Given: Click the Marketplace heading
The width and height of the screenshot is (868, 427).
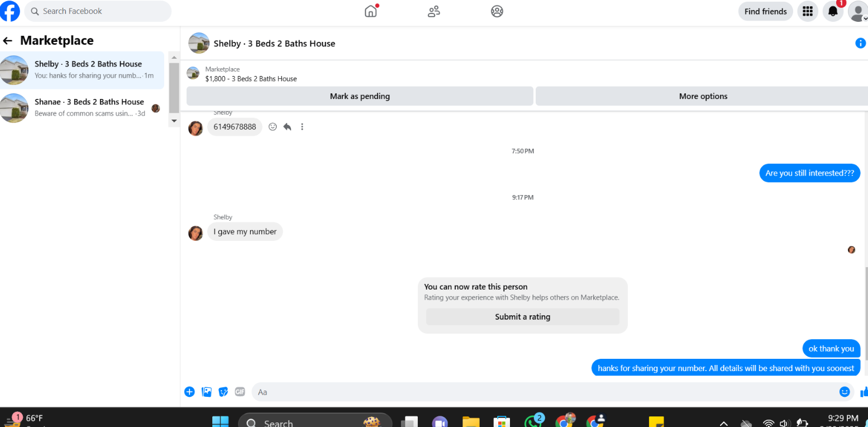Looking at the screenshot, I should click(x=57, y=40).
